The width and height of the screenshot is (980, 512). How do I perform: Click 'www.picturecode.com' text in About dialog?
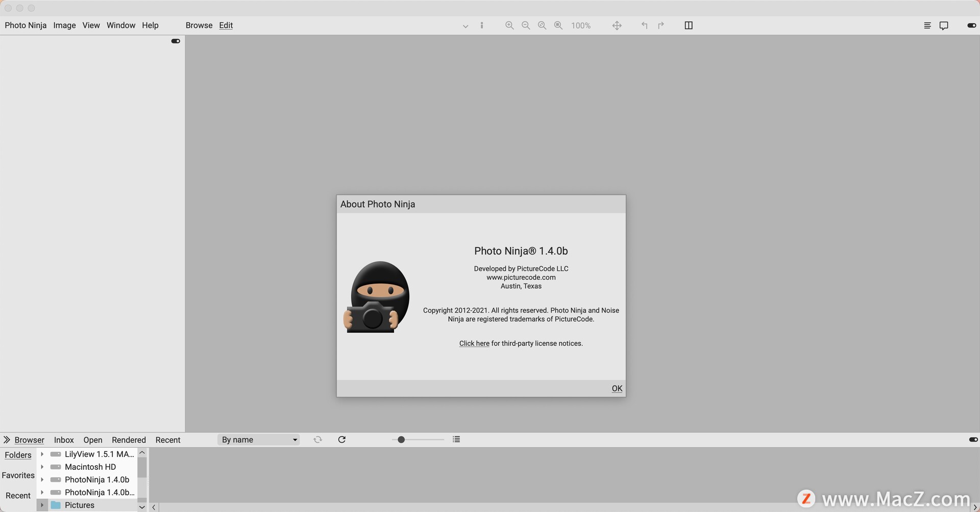521,277
